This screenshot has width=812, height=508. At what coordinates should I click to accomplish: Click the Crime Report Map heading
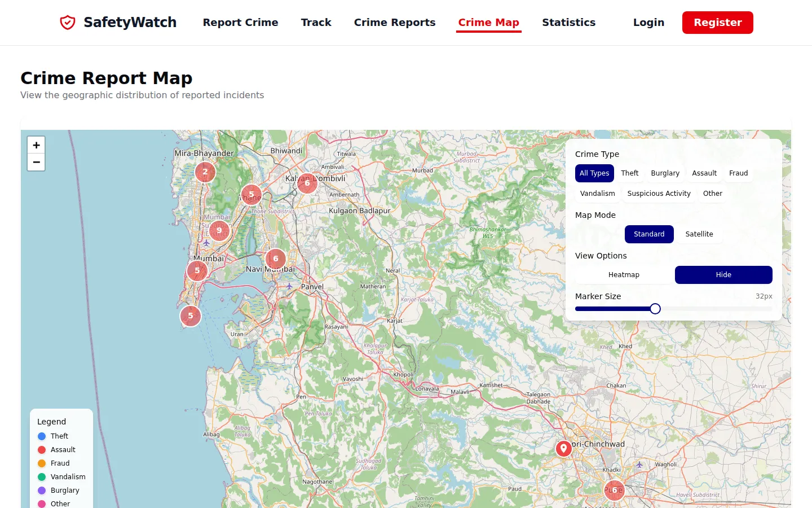(107, 78)
